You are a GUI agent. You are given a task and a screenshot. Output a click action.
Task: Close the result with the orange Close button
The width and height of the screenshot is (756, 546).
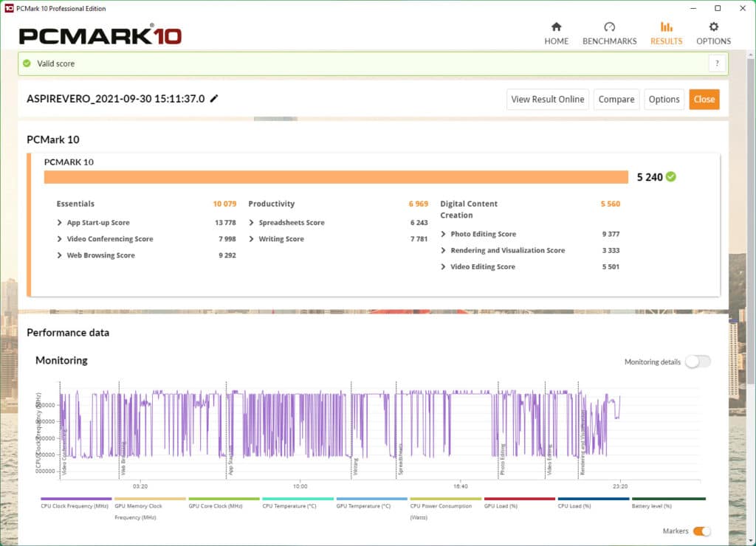pos(704,100)
